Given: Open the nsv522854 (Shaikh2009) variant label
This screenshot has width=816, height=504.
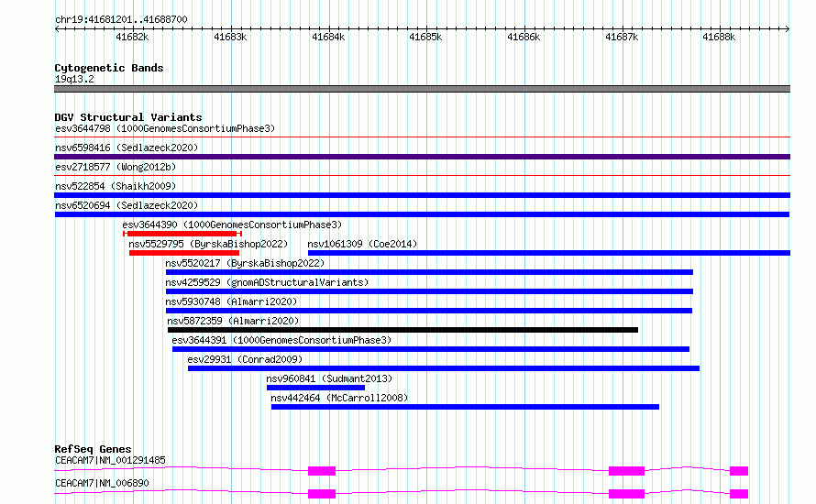Looking at the screenshot, I should pyautogui.click(x=116, y=186).
